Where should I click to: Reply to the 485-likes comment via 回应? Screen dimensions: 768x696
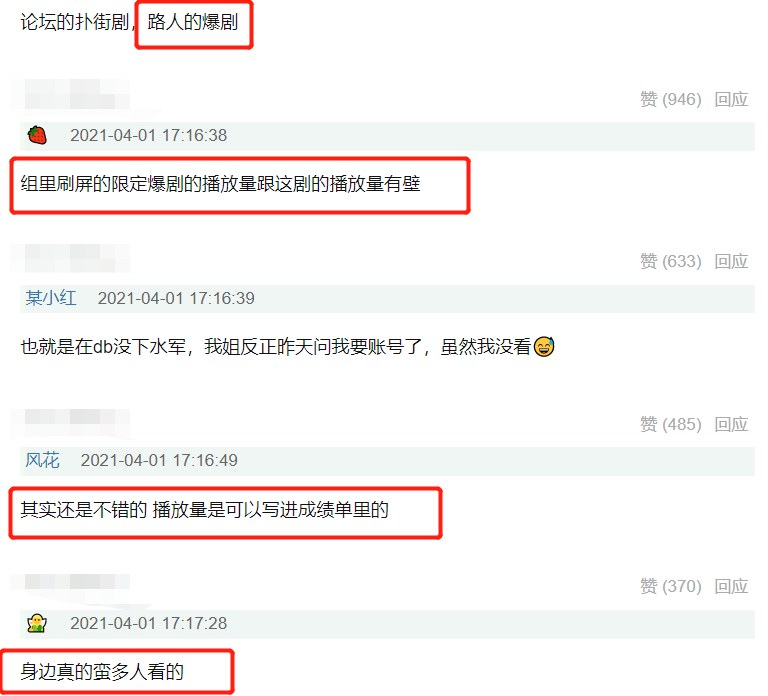click(731, 424)
